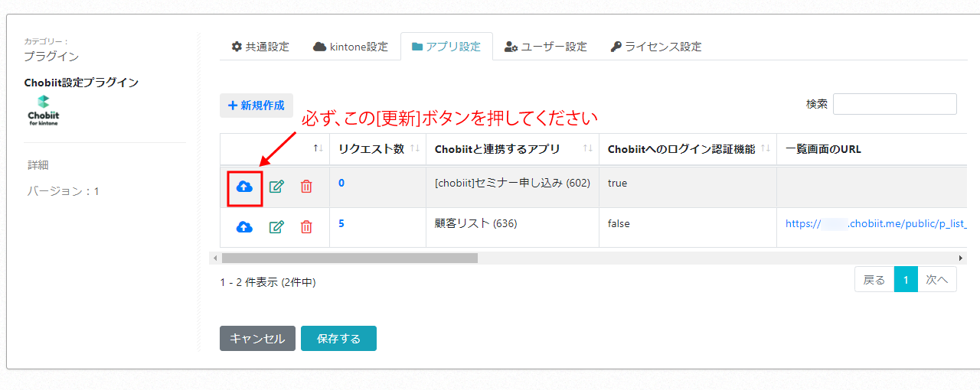Sort by Chobiitと連携するアプリ column
The height and width of the screenshot is (390, 980).
pyautogui.click(x=588, y=148)
